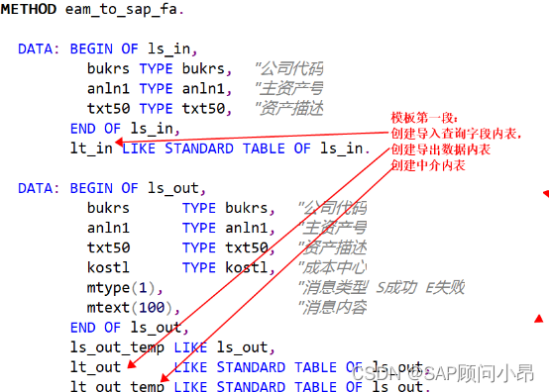Click the anln1 field name inside ls_out
Screen dimensions: 549x392
tap(108, 229)
